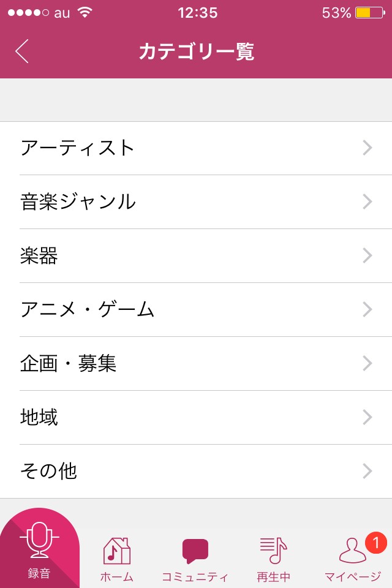Open the アニメ・ゲーム chevron arrow

(367, 310)
